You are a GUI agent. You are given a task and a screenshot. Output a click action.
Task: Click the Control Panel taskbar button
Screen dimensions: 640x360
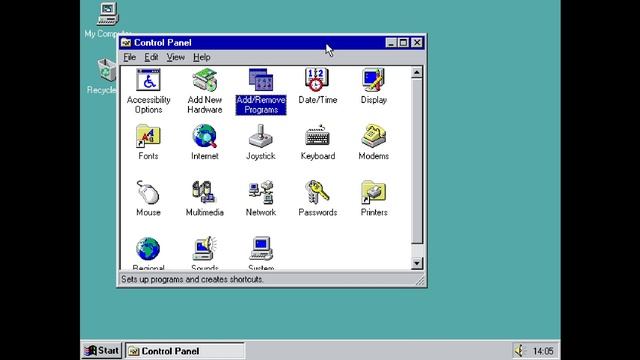click(x=185, y=351)
